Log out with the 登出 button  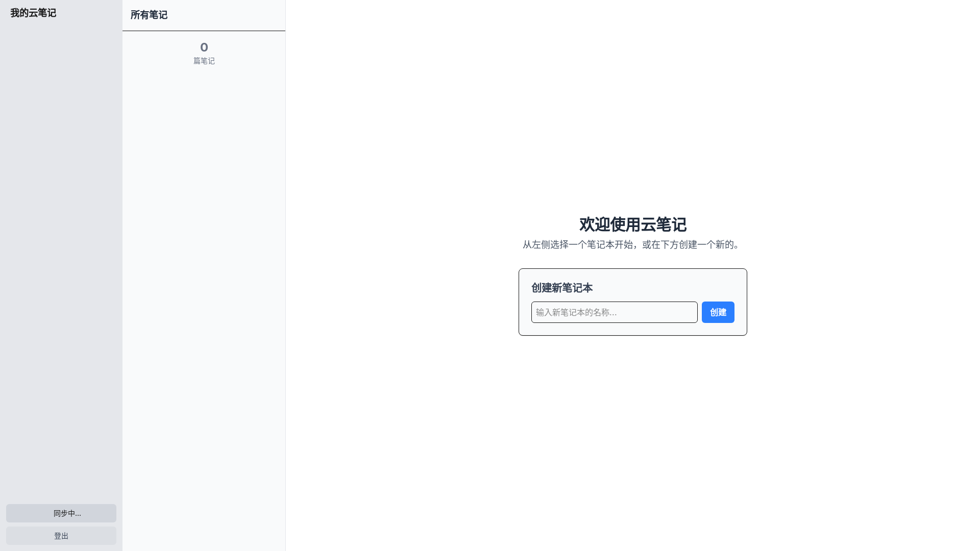click(x=61, y=536)
